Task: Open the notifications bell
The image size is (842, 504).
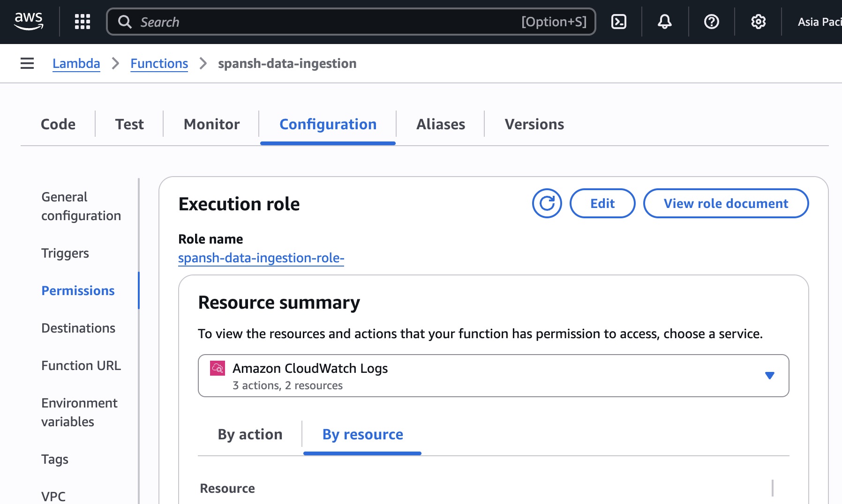Action: [665, 22]
